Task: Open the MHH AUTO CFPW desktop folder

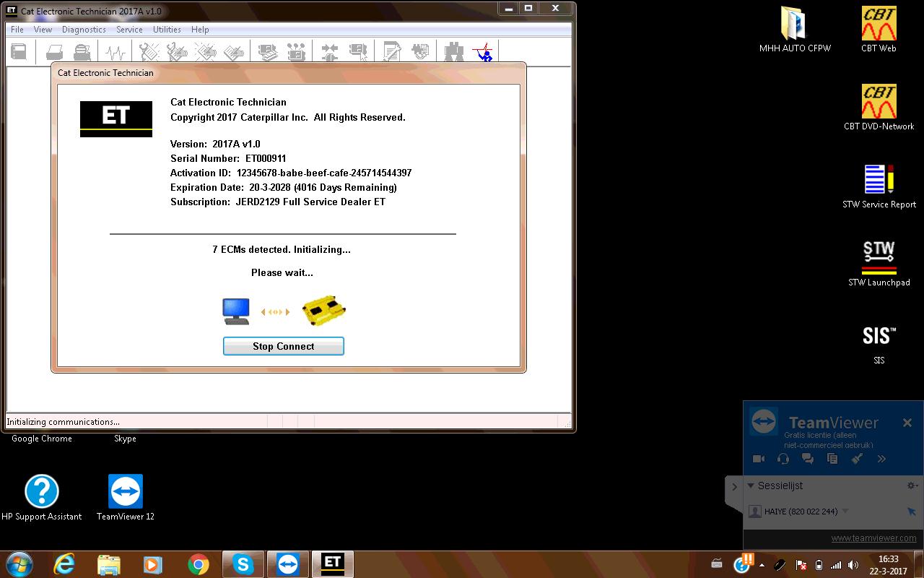Action: tap(795, 30)
